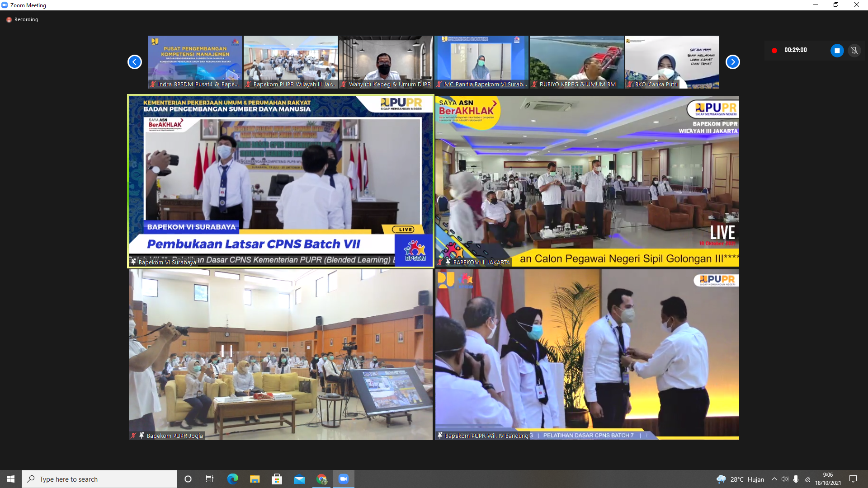Restore down the Zoom Meeting window
868x488 pixels.
[x=836, y=5]
